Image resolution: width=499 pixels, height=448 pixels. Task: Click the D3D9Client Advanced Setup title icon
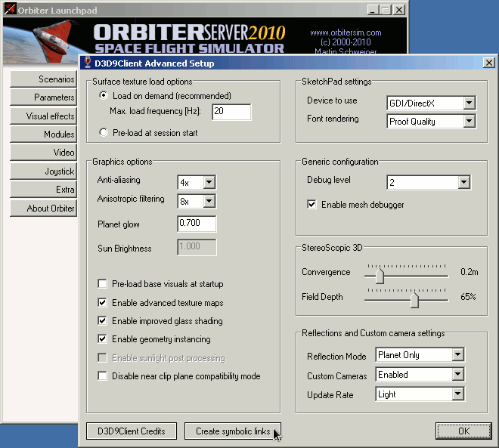[x=88, y=63]
